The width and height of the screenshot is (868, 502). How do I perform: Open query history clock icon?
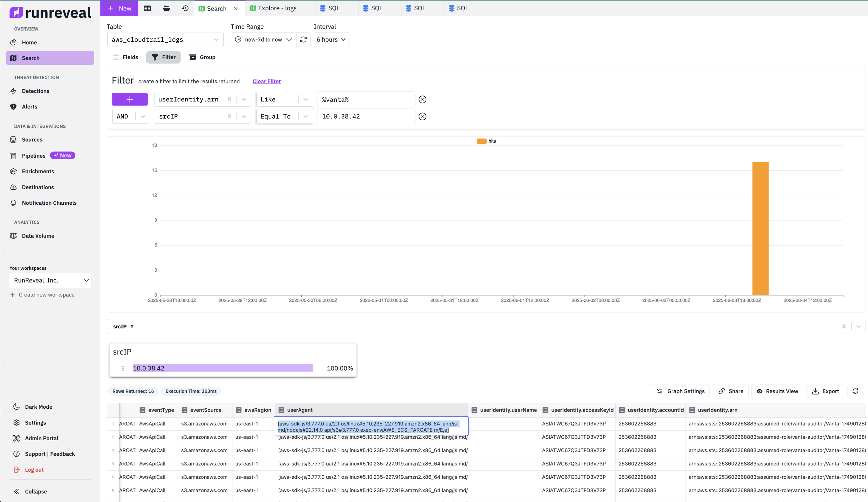[185, 8]
